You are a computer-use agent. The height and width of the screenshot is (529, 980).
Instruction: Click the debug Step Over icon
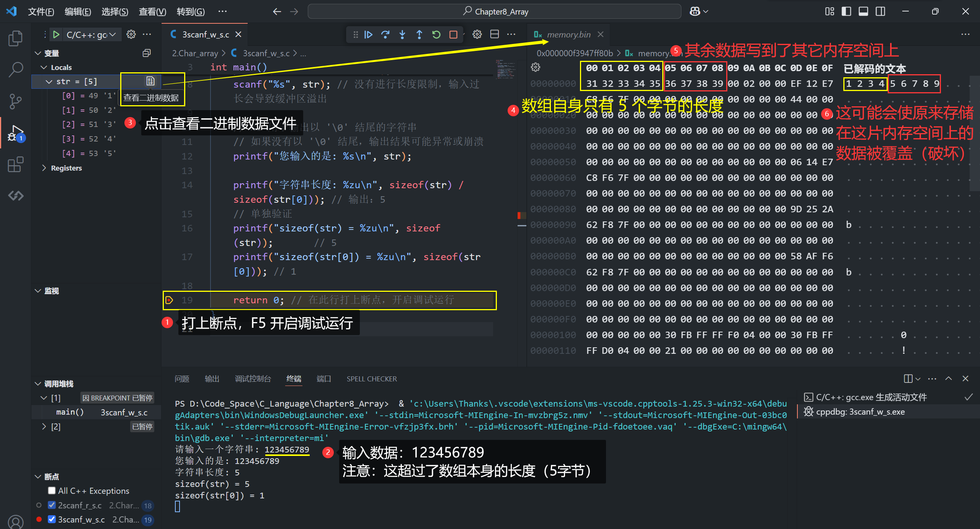pyautogui.click(x=385, y=35)
